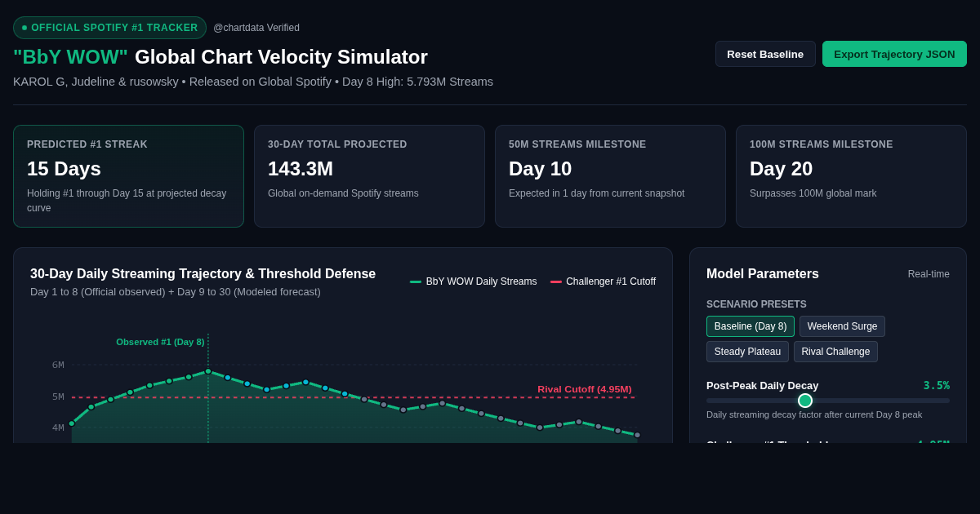This screenshot has height=514, width=980.
Task: Click the 100M Streams Milestone card
Action: coord(851,176)
